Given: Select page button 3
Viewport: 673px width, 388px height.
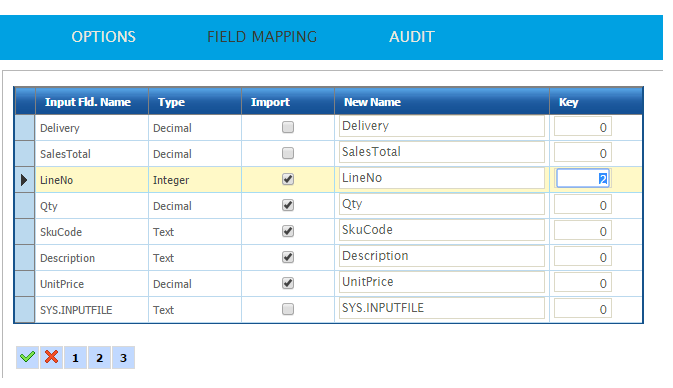Looking at the screenshot, I should [x=123, y=357].
